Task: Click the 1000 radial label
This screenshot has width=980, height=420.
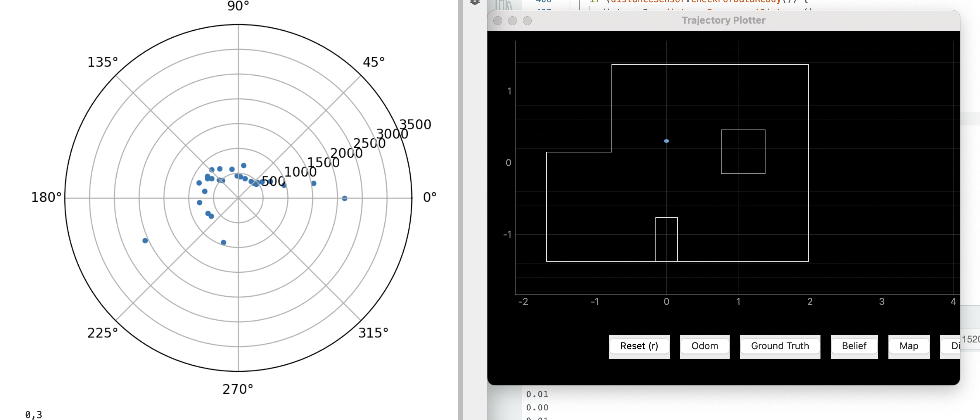Action: pyautogui.click(x=301, y=172)
